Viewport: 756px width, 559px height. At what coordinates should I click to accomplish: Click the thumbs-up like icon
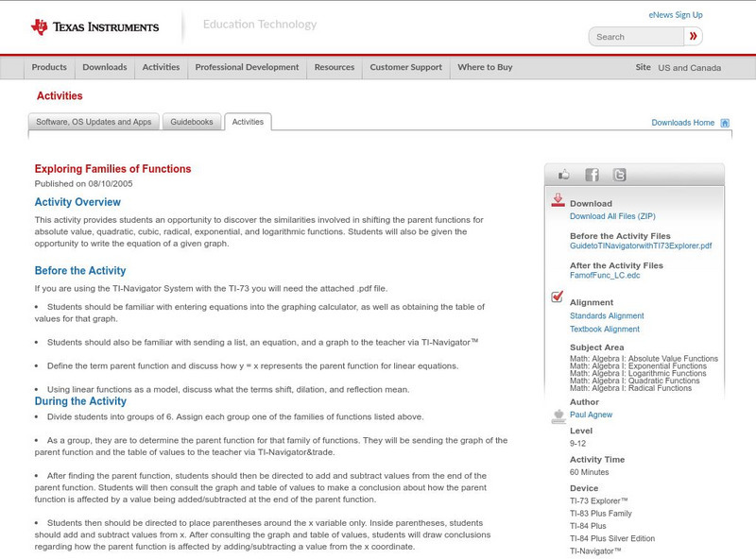[x=563, y=175]
